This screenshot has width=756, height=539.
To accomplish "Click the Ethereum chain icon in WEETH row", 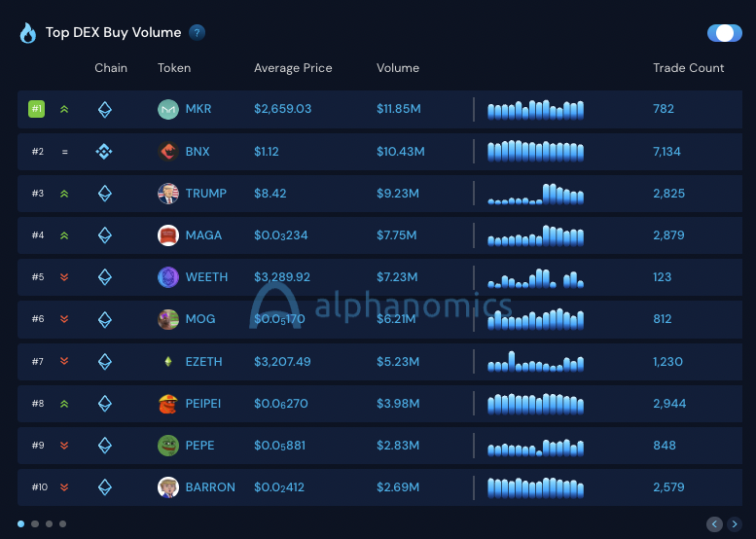I will coord(105,277).
